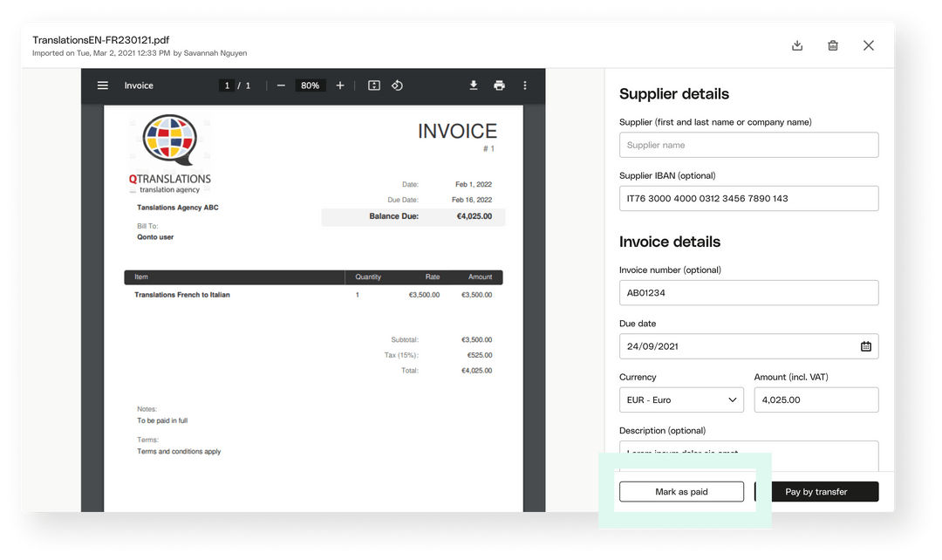The width and height of the screenshot is (942, 560).
Task: Click the fit to page icon
Action: tap(374, 85)
